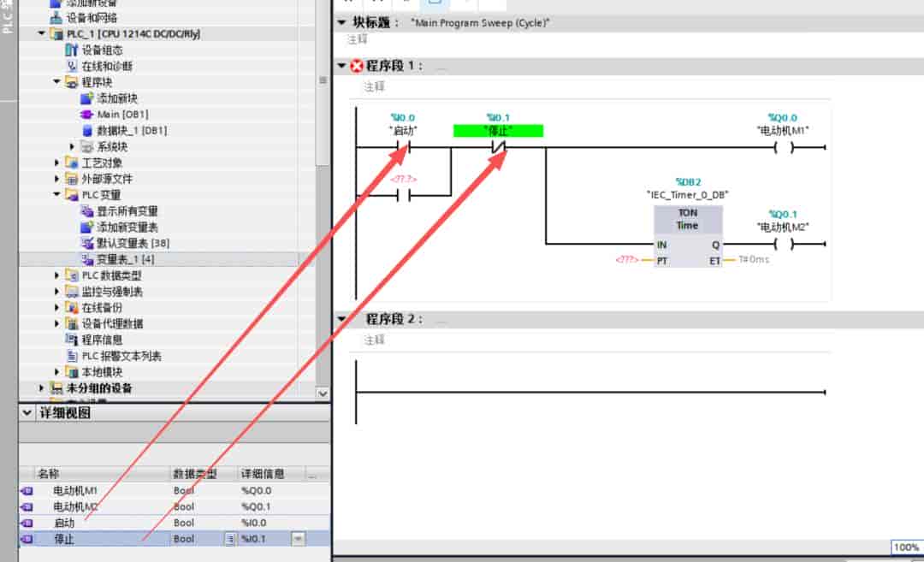
Task: Expand the 设备代理数据 folder
Action: [x=56, y=323]
